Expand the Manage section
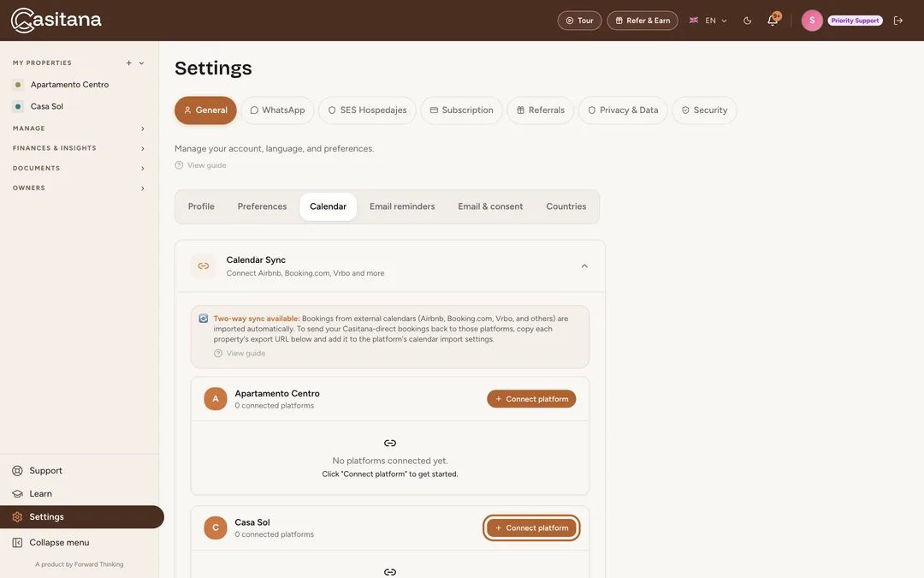 79,128
